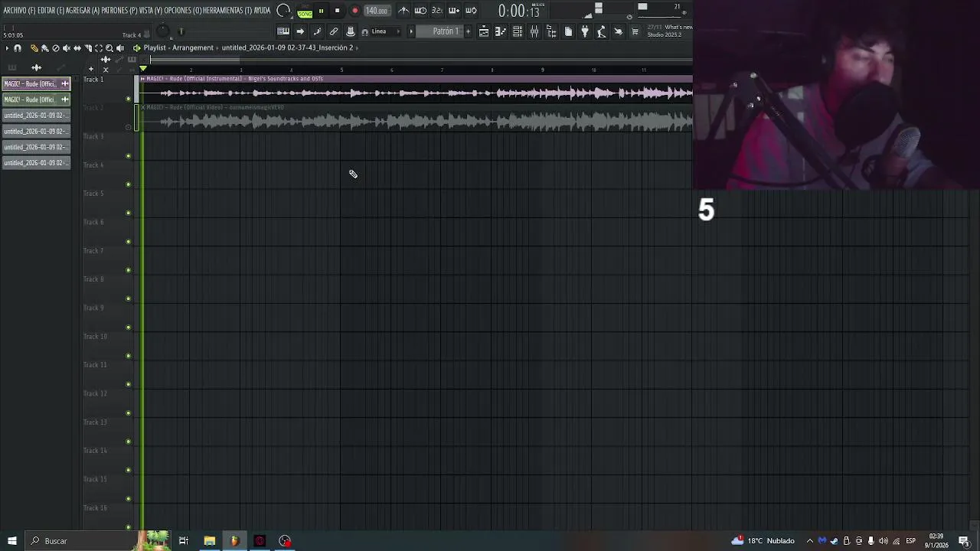980x551 pixels.
Task: Click the link to controller icon
Action: point(334,31)
